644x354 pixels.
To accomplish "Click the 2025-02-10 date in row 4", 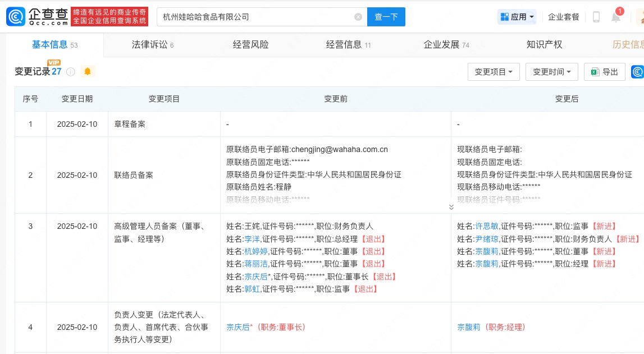I will [77, 327].
